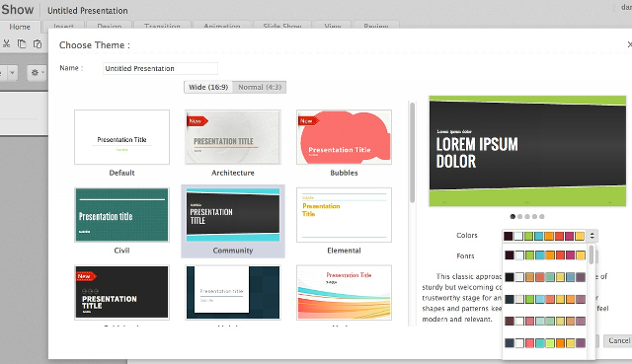Select the third preview slide dot
The image size is (632, 364).
tap(527, 217)
